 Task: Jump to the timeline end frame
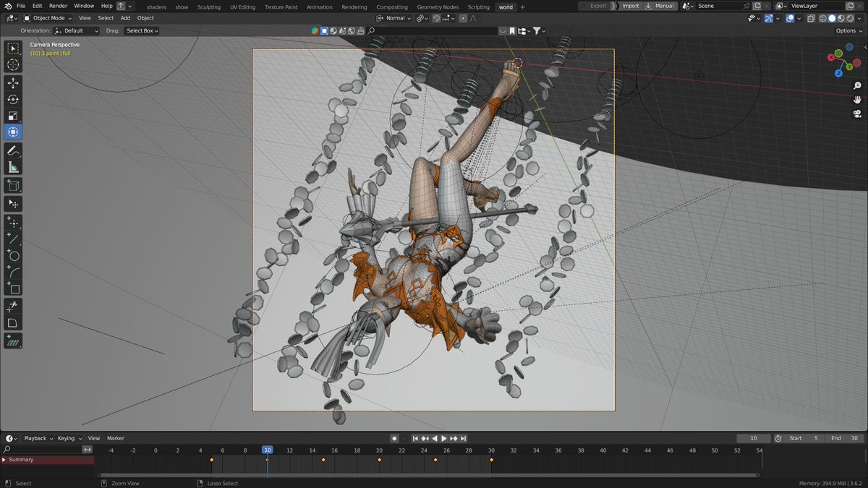pos(464,438)
